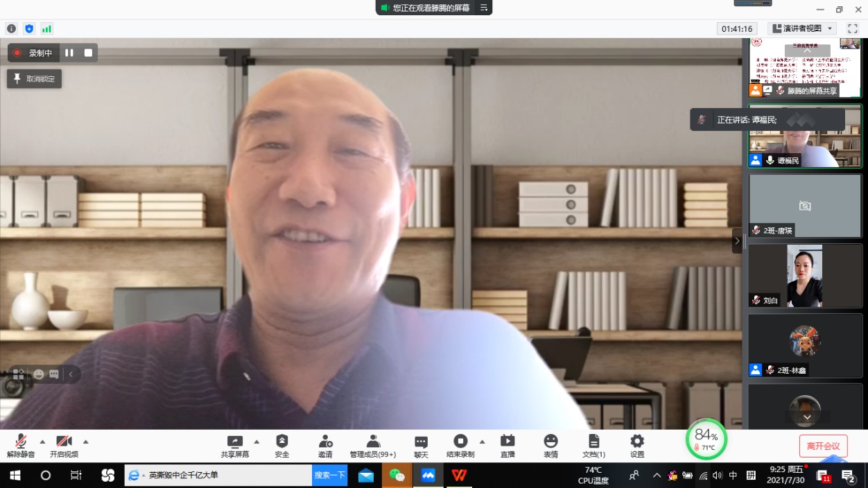This screenshot has width=868, height=488.
Task: Click the 邀请 invite icon
Action: click(325, 442)
